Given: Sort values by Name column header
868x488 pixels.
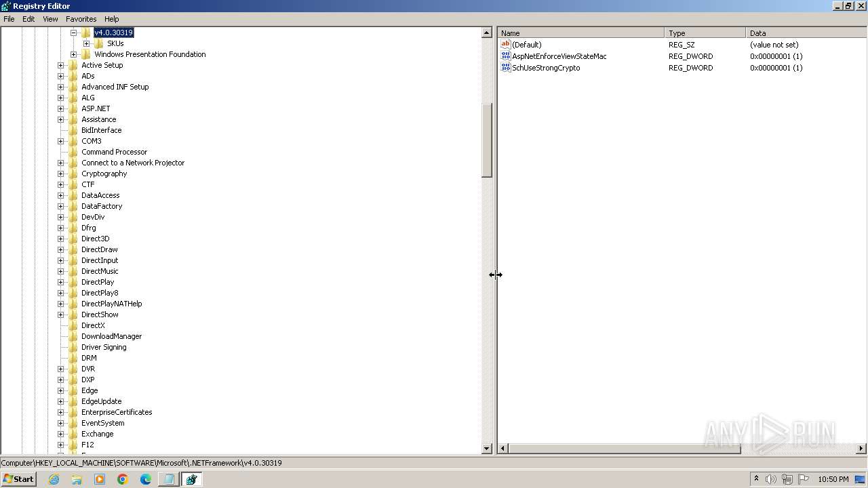Looking at the screenshot, I should tap(581, 33).
